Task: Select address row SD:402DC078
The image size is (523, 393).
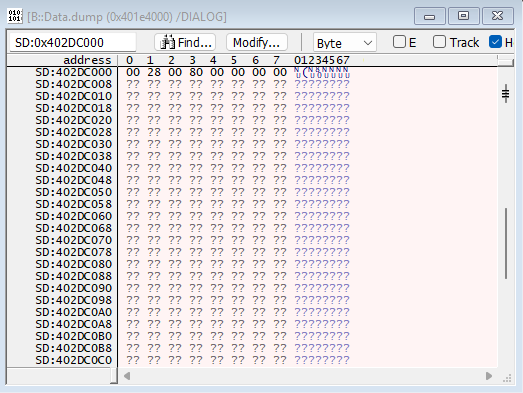Action: pyautogui.click(x=74, y=252)
